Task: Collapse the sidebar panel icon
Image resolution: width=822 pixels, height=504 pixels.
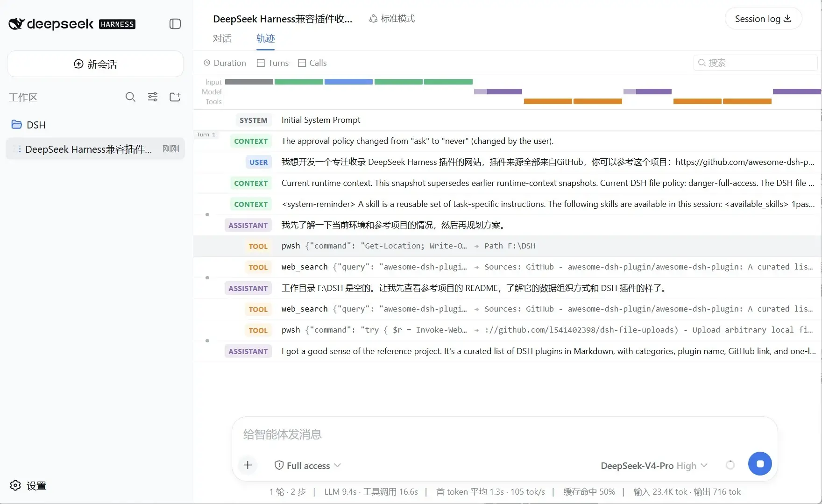Action: [x=175, y=24]
